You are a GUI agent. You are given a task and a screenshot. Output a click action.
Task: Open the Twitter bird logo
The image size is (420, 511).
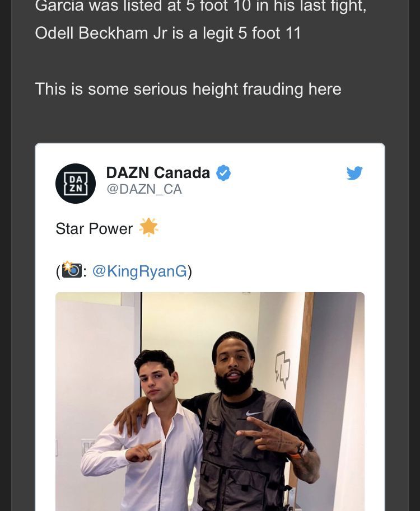coord(354,173)
